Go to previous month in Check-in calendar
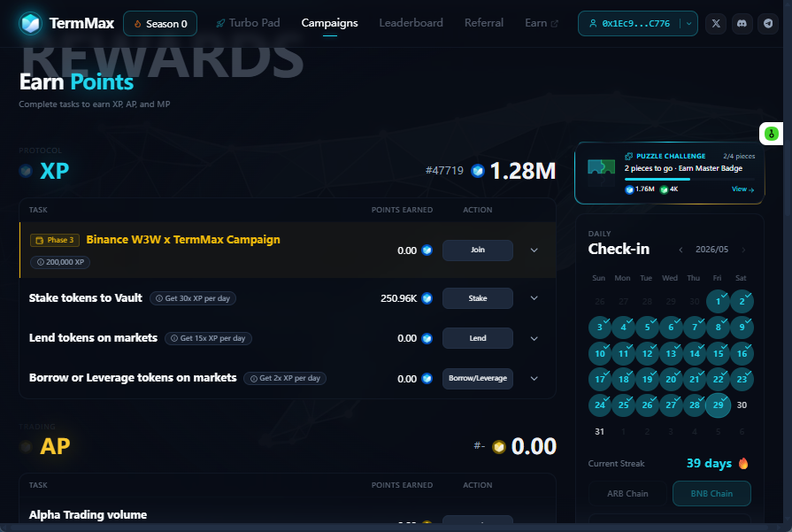 (681, 250)
